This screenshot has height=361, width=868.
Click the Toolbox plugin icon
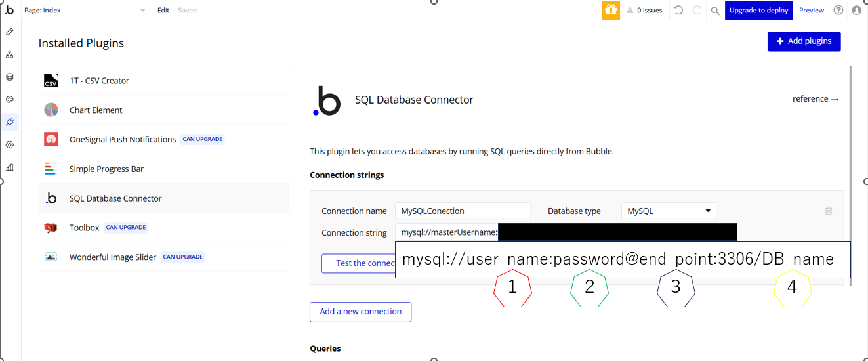[x=51, y=228]
